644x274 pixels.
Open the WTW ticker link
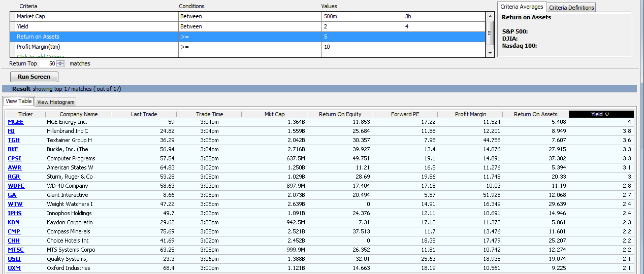coord(15,204)
